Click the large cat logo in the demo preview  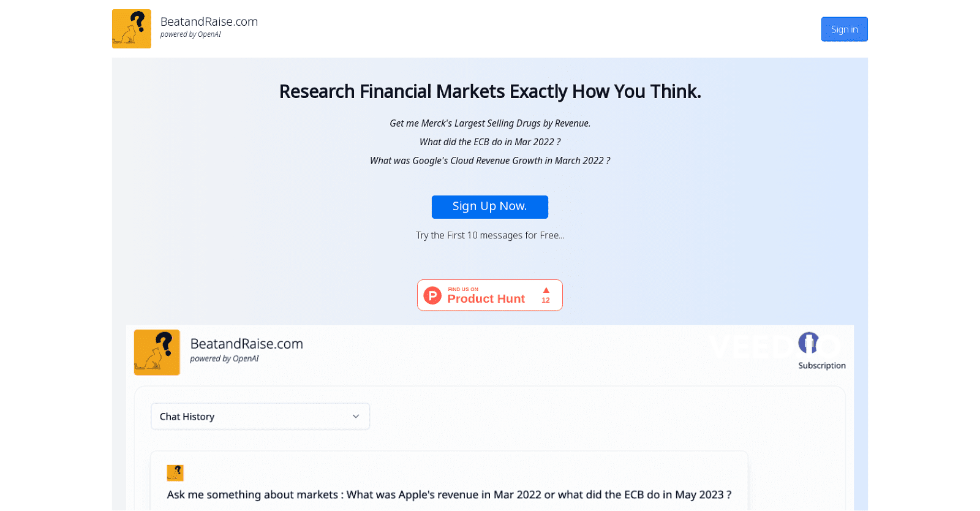[157, 352]
